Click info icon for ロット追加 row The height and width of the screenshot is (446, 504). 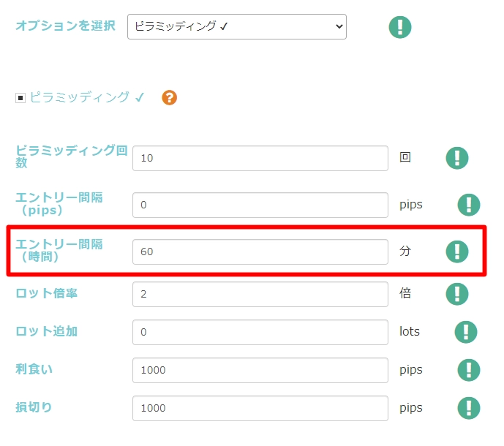point(466,332)
